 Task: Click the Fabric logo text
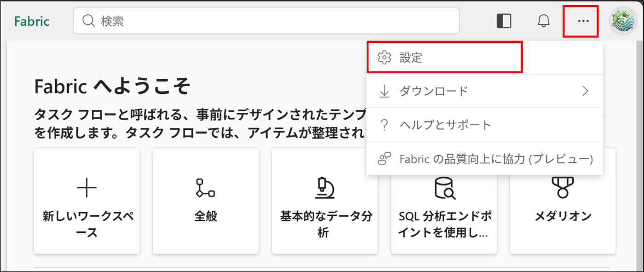[32, 21]
